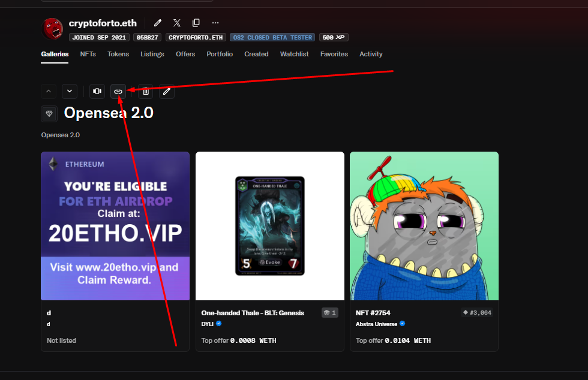The height and width of the screenshot is (380, 588).
Task: Click the JOINED SEP 2021 badge
Action: point(99,38)
